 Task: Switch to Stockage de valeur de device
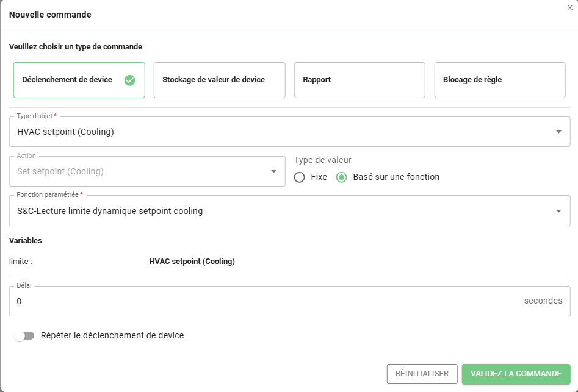tap(219, 80)
